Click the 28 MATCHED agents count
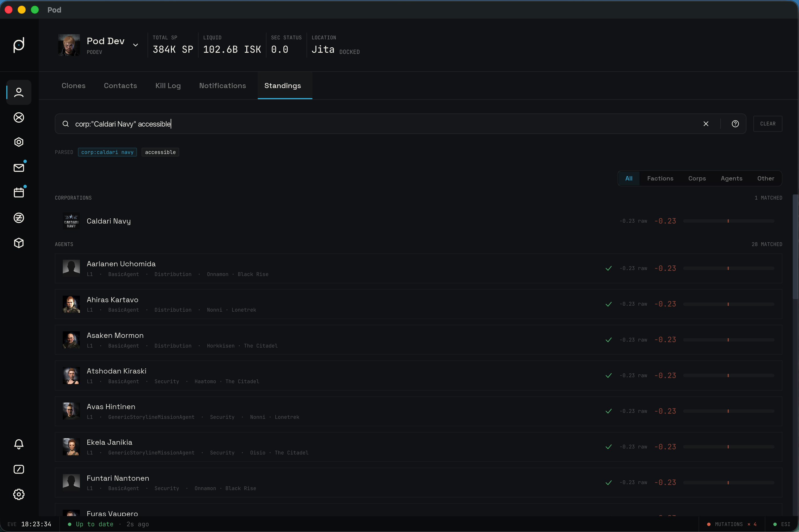The image size is (799, 532). pos(767,244)
